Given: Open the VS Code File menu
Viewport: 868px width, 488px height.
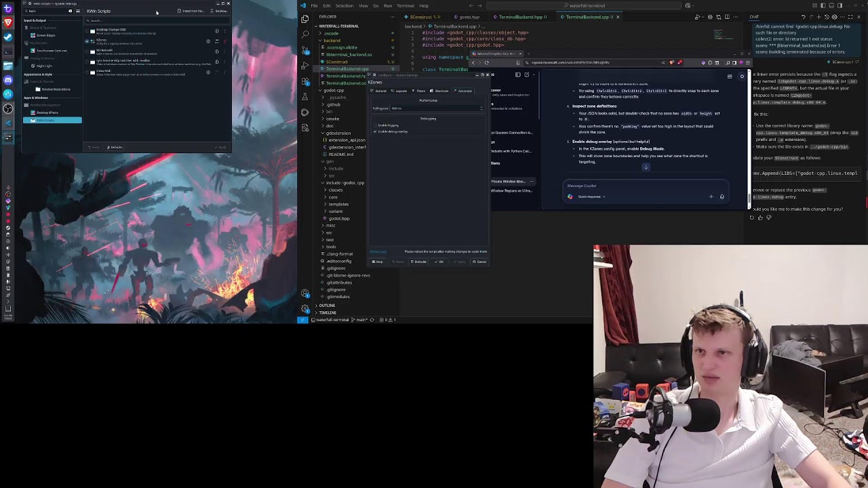Looking at the screenshot, I should point(314,5).
